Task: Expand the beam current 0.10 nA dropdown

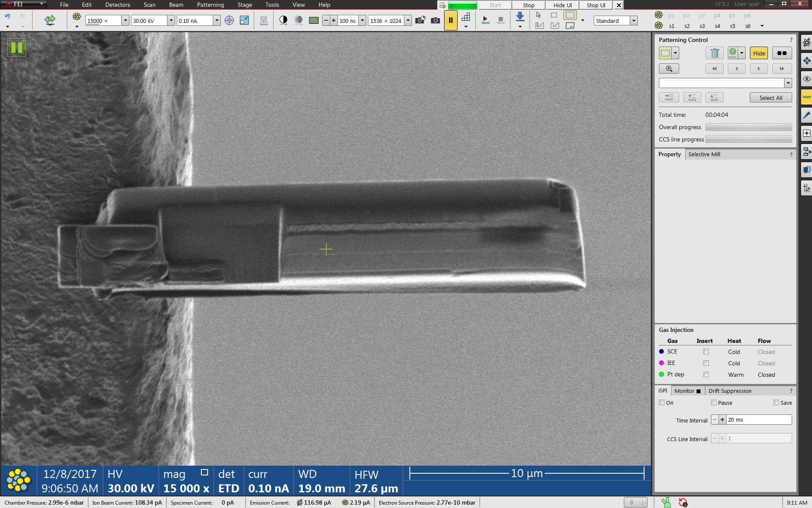Action: click(217, 20)
